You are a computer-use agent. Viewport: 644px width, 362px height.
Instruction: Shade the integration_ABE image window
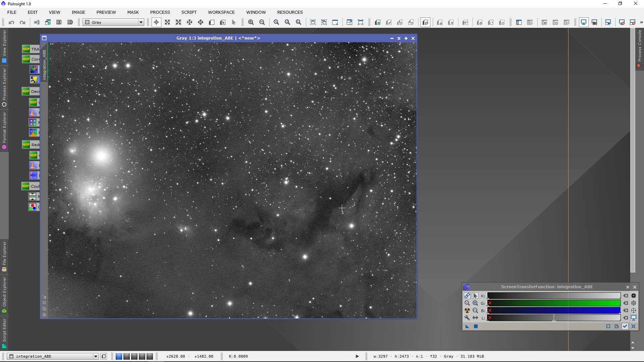(x=399, y=38)
